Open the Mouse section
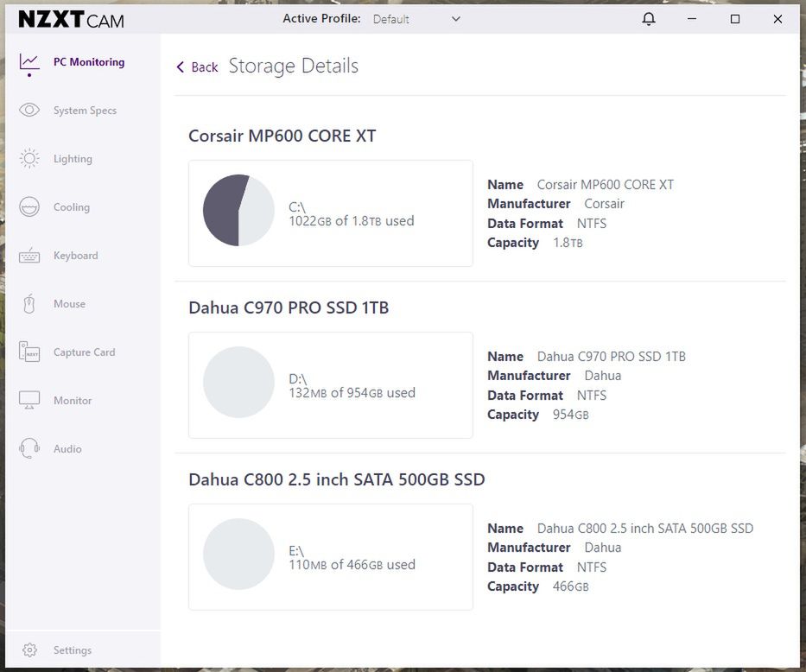The height and width of the screenshot is (672, 806). pos(69,304)
